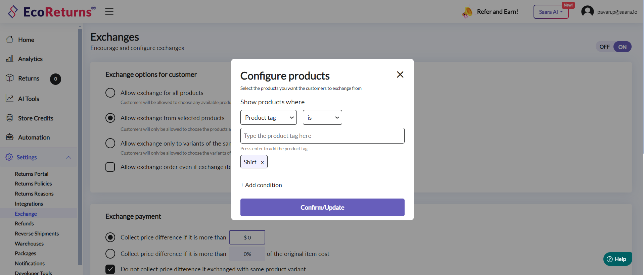The height and width of the screenshot is (275, 644).
Task: Click the Confirm/Update button
Action: point(322,207)
